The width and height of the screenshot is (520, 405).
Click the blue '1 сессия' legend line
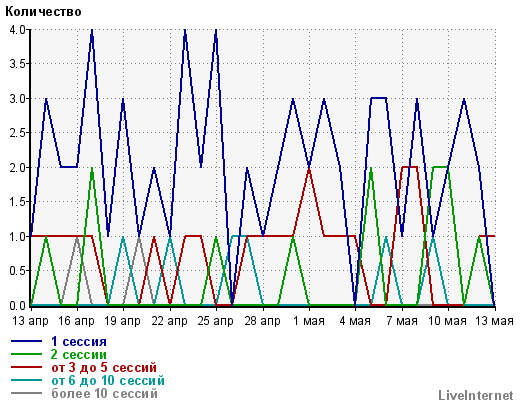26,341
